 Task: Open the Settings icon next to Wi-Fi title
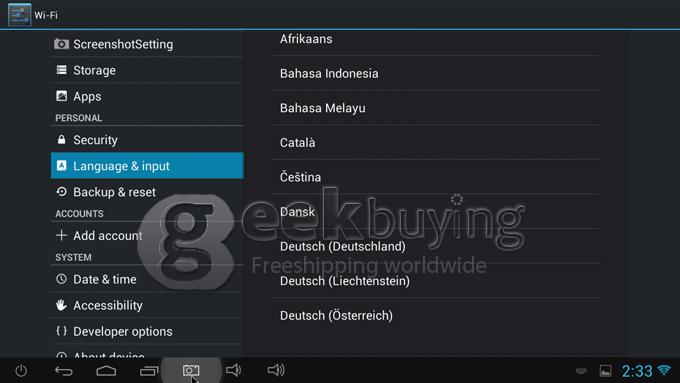(20, 14)
